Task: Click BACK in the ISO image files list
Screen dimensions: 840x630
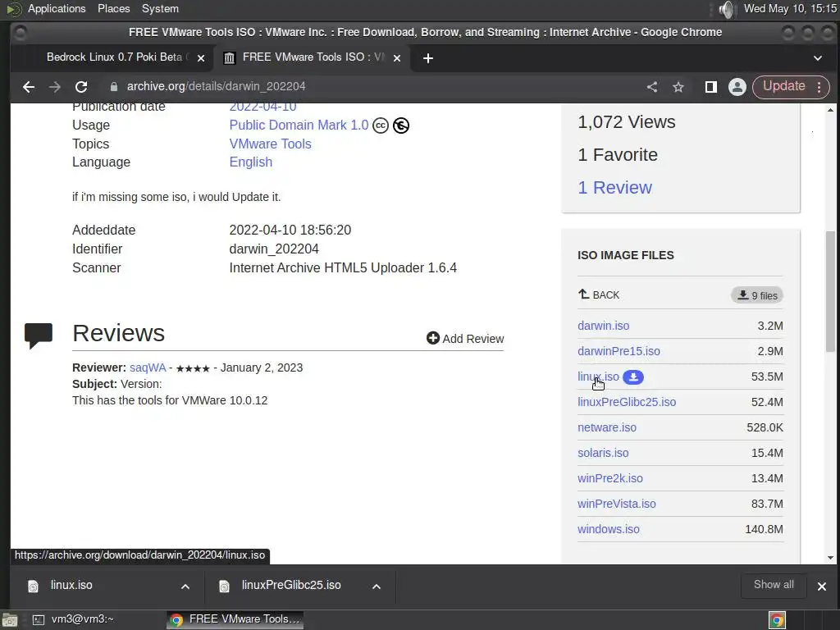Action: coord(599,294)
